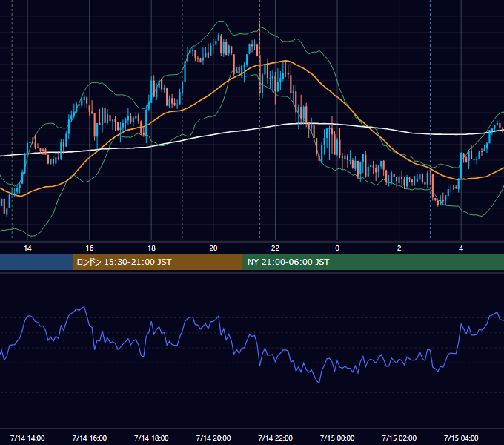Viewport: 504px width, 445px height.
Task: Click the 7/15 02:00 time label
Action: pyautogui.click(x=399, y=438)
